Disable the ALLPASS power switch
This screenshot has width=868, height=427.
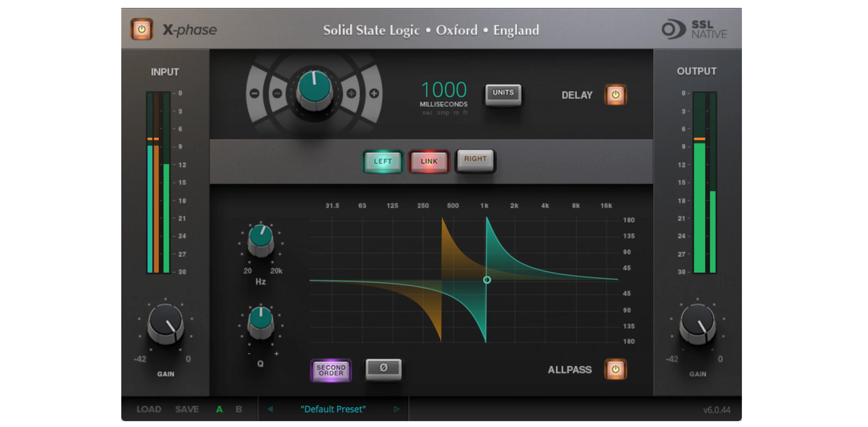[615, 369]
